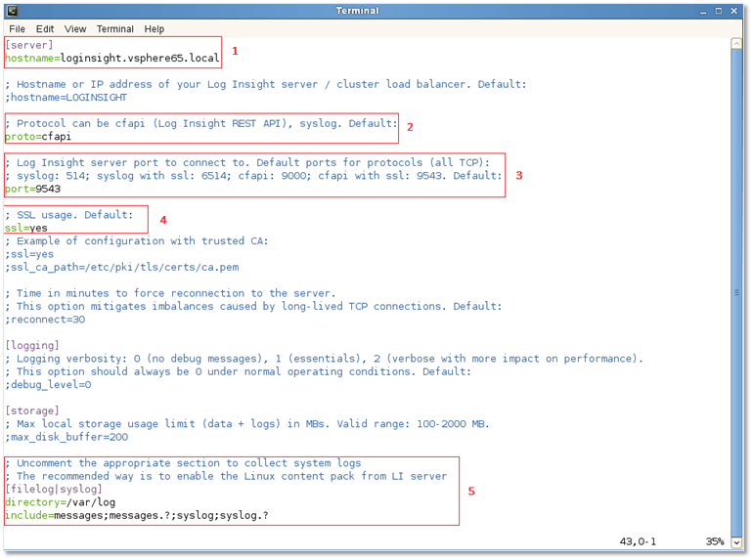
Task: Click the [filelog|syslog] section header
Action: 54,490
